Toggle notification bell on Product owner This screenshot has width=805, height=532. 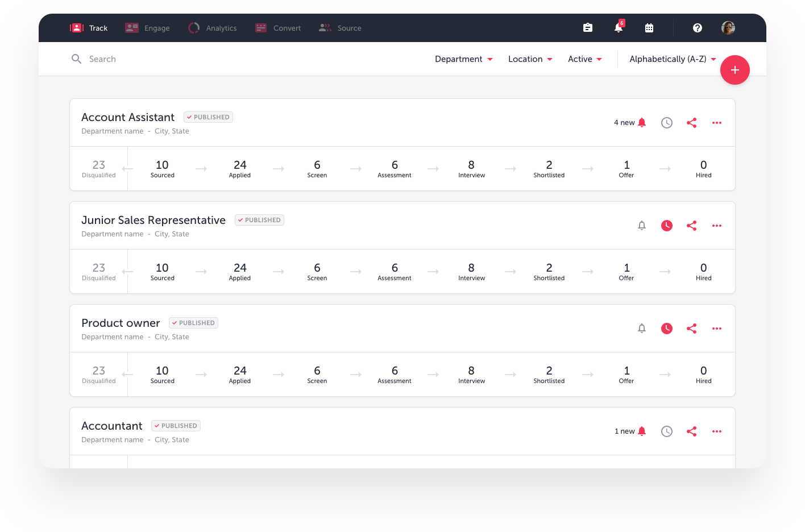point(642,329)
